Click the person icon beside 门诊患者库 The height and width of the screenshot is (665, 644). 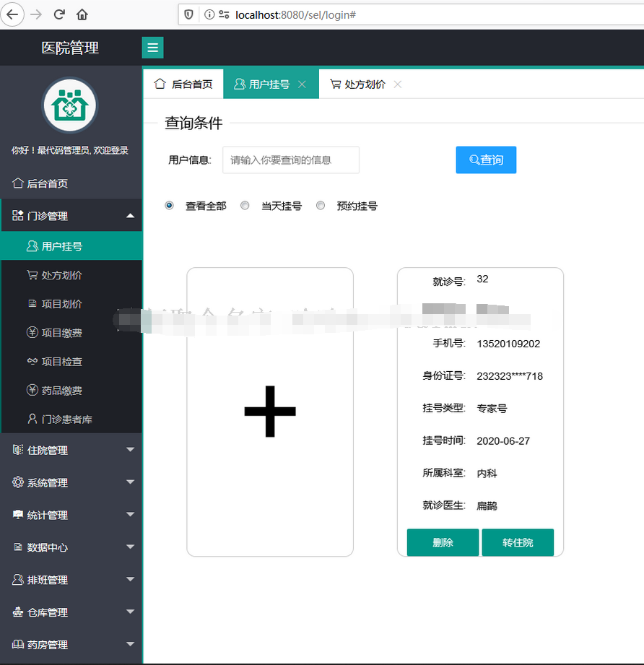coord(32,419)
